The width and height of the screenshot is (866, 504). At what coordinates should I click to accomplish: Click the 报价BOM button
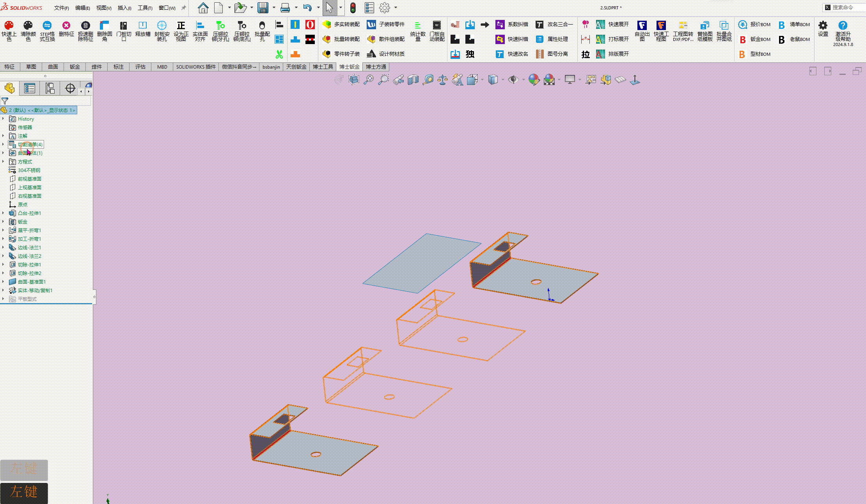pyautogui.click(x=755, y=24)
